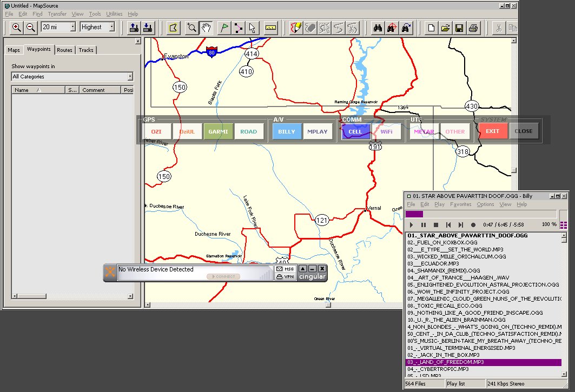575x392 pixels.
Task: Click the Open folder toolbar icon
Action: point(445,28)
